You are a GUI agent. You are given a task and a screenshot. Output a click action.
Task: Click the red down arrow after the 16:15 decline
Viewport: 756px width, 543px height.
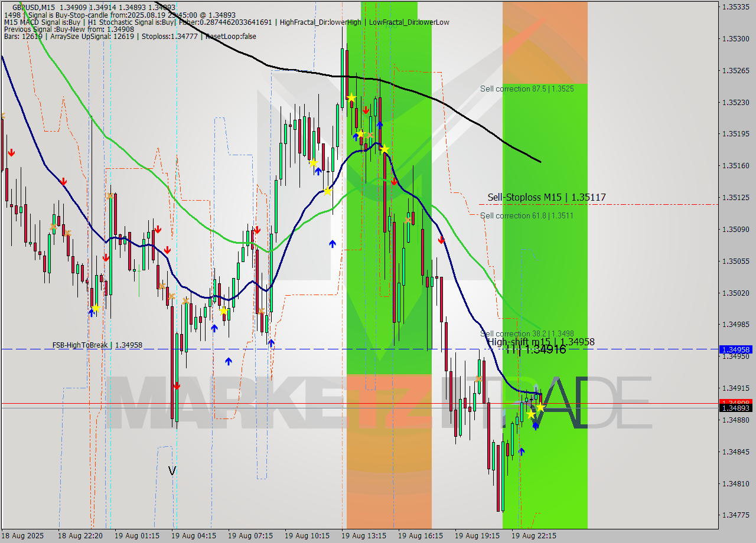441,240
